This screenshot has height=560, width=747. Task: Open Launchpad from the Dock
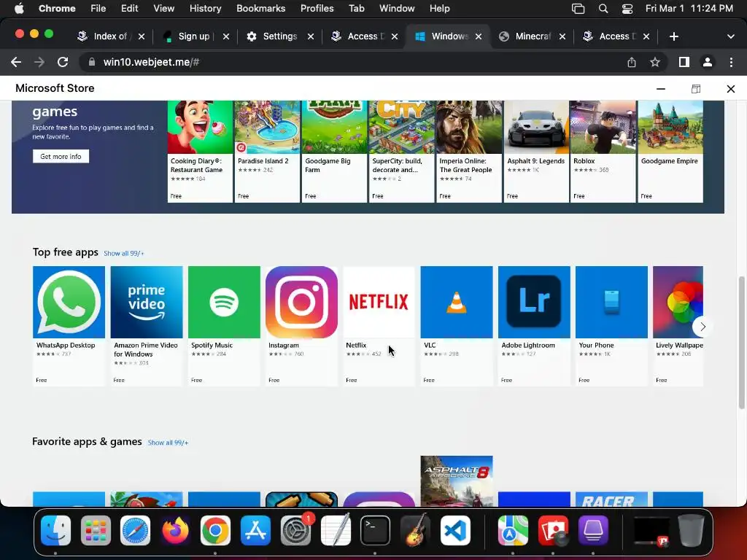[96, 530]
